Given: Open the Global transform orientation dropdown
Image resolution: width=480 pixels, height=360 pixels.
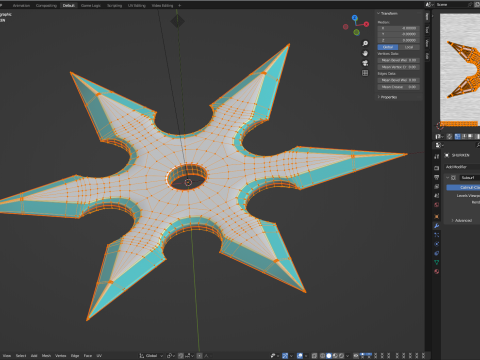Looking at the screenshot, I should pyautogui.click(x=151, y=356).
